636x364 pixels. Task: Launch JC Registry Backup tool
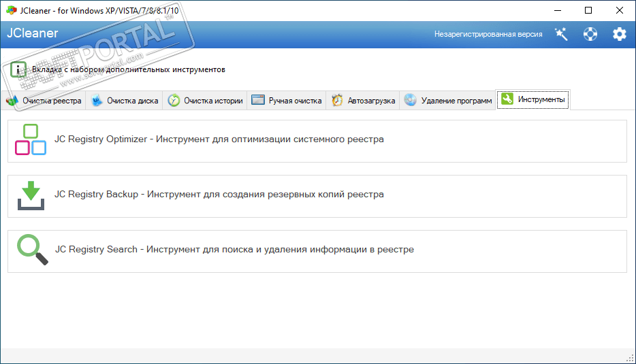click(x=317, y=196)
